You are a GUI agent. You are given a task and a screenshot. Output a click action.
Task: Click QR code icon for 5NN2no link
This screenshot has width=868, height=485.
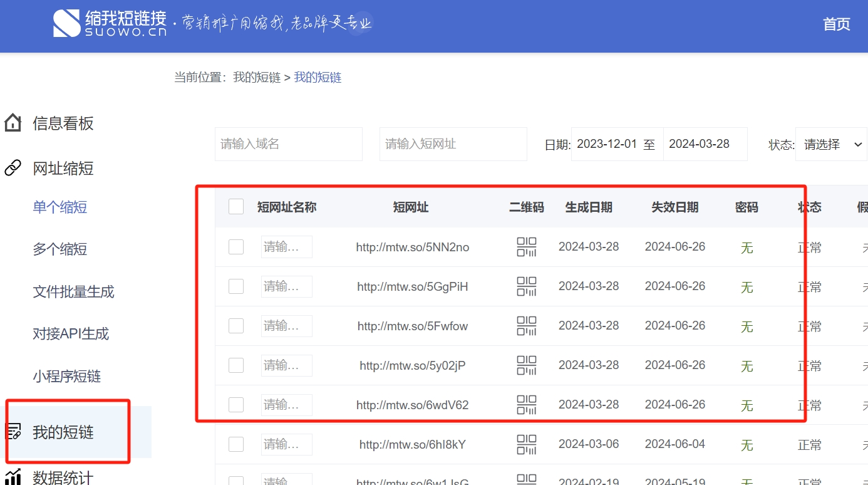pos(527,247)
